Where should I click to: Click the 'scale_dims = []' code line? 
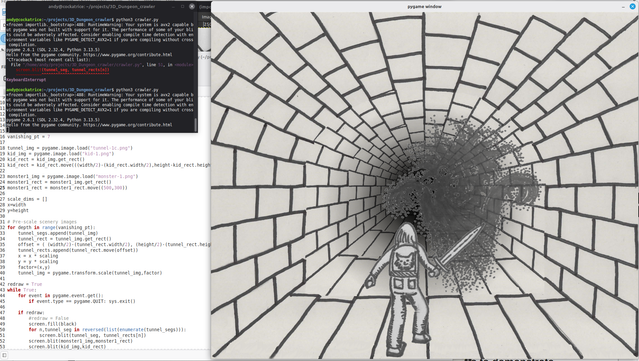click(27, 199)
